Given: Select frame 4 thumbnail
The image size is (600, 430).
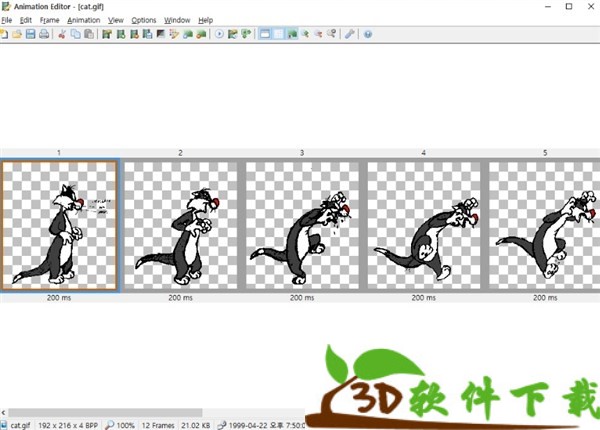Looking at the screenshot, I should click(x=424, y=225).
